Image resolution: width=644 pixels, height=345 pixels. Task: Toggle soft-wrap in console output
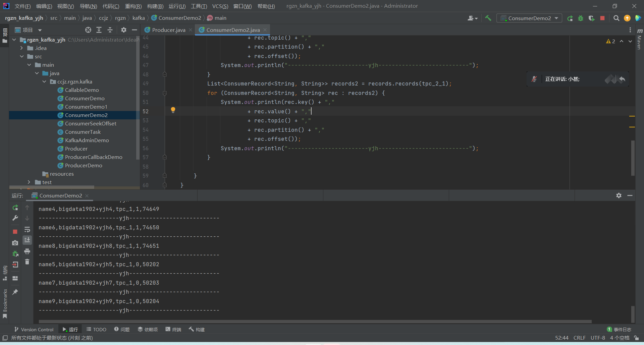click(27, 230)
